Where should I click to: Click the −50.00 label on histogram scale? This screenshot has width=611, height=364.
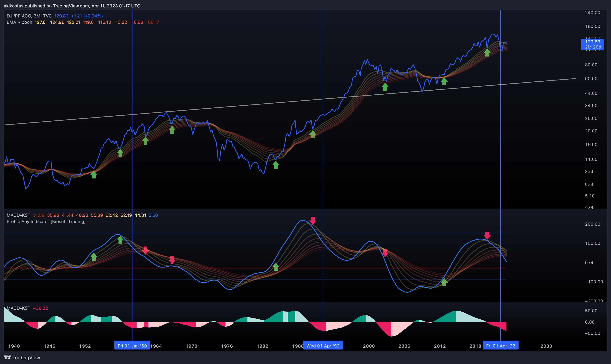click(x=592, y=333)
